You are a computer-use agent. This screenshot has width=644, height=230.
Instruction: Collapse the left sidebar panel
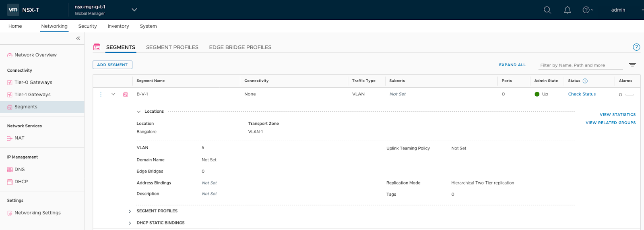tap(78, 38)
